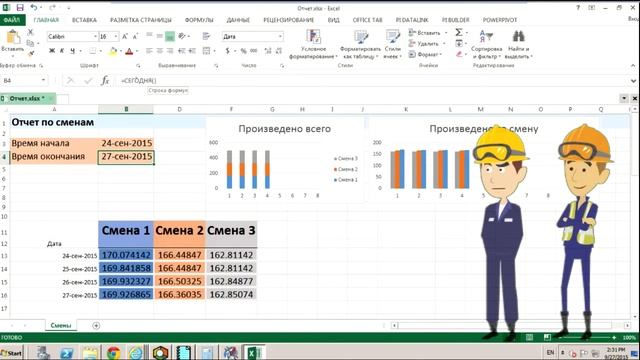This screenshot has width=640, height=360.
Task: Add new sheet with plus icon
Action: (96, 325)
